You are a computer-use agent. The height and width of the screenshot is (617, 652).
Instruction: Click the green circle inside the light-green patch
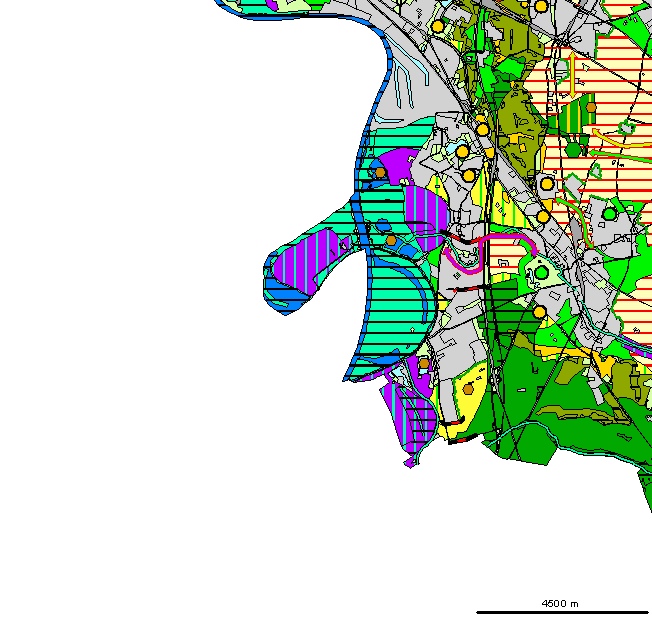point(541,273)
